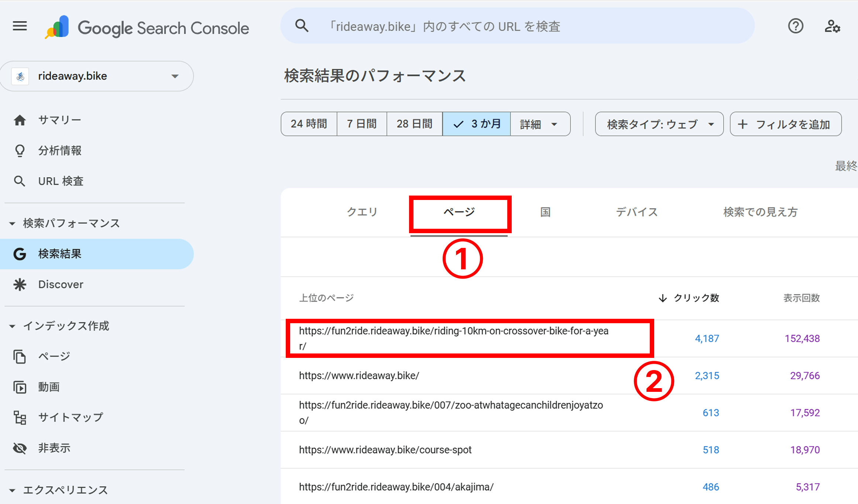This screenshot has height=504, width=858.
Task: Select the 24 時間 date range
Action: pos(309,124)
